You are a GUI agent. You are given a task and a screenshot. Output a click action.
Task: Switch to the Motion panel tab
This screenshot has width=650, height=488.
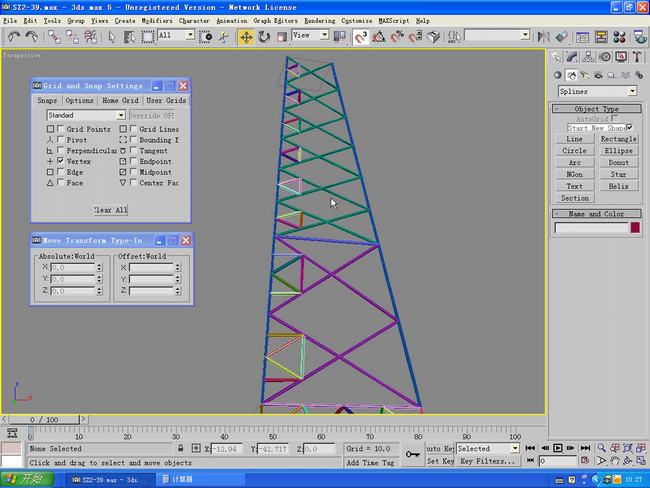click(x=605, y=57)
